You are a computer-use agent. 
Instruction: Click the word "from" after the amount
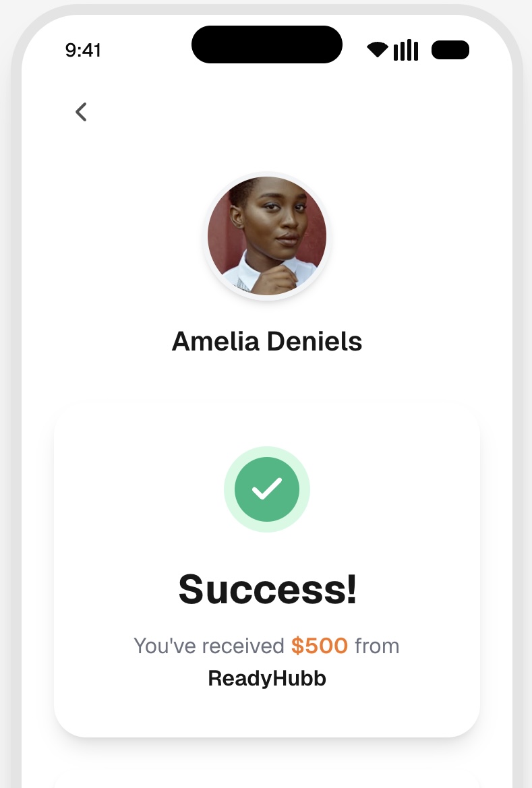tap(377, 646)
